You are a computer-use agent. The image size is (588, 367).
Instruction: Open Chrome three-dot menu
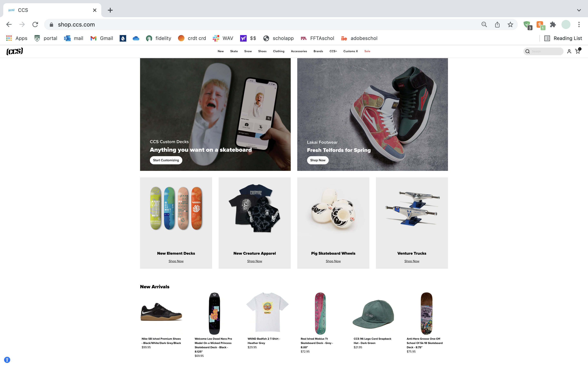coord(579,24)
